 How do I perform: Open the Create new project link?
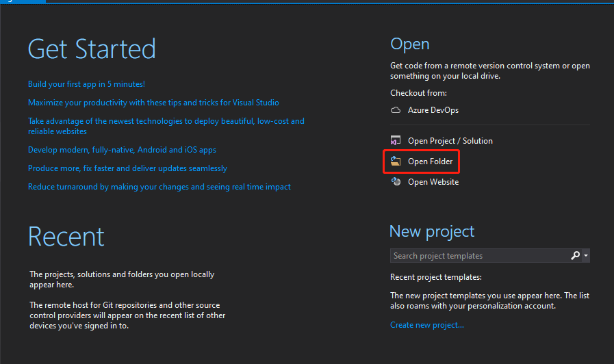[x=427, y=325]
